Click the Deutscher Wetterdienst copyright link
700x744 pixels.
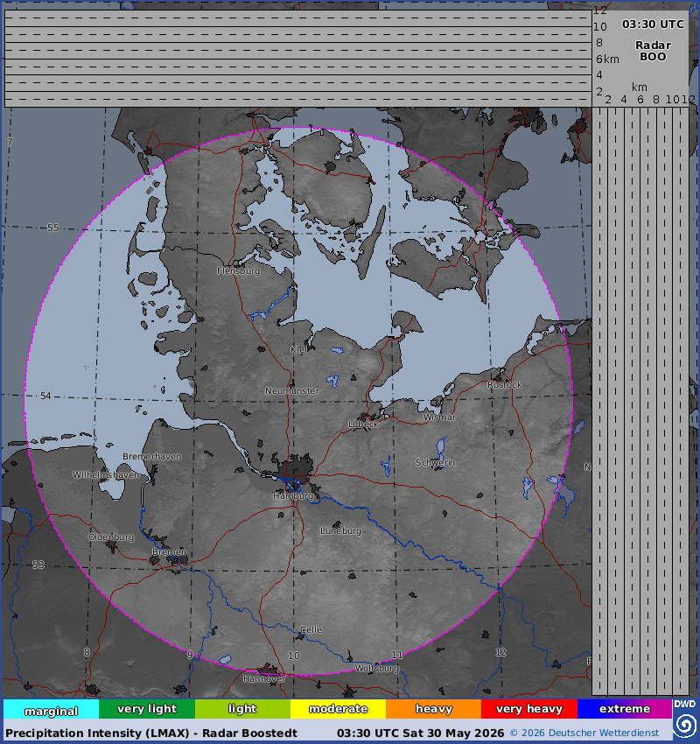tap(584, 733)
